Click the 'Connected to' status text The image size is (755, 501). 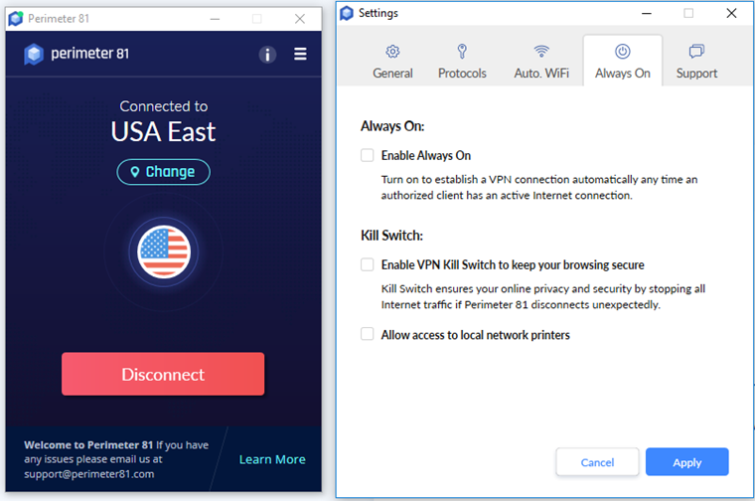(164, 106)
